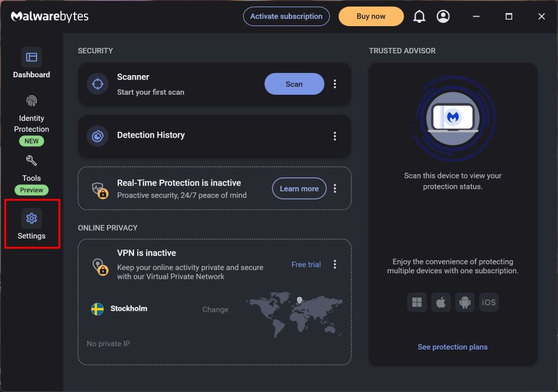Click the 'Start your first scan' text

[150, 92]
